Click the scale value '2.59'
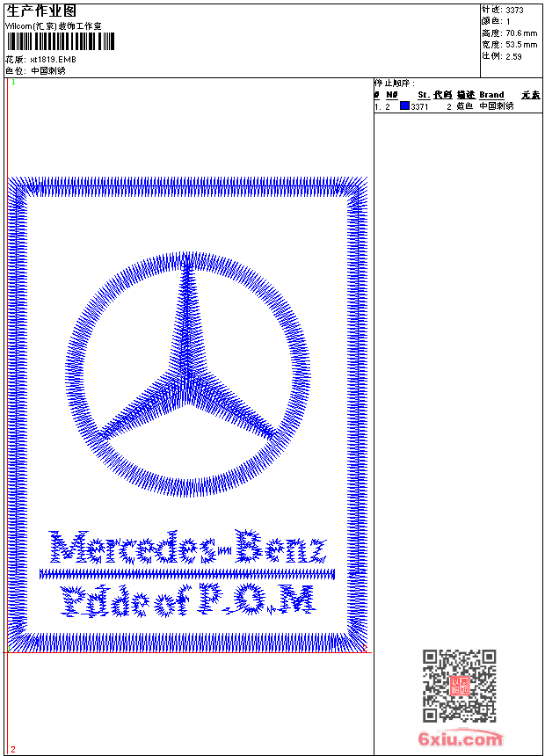Screen dimensions: 545x756 point(513,56)
